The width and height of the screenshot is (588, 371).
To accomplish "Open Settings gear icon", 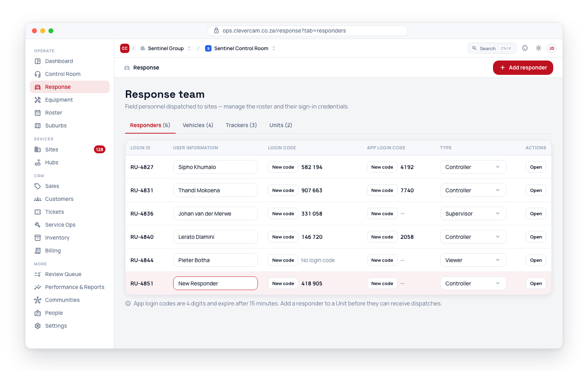I will click(38, 326).
